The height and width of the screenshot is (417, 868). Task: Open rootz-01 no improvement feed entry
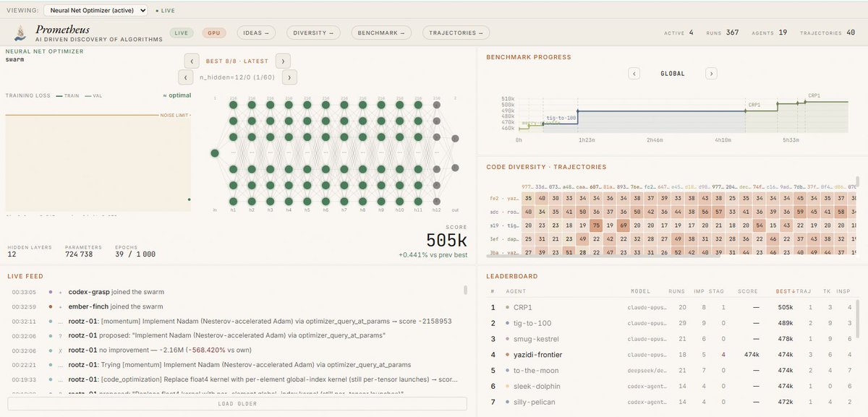pos(237,349)
